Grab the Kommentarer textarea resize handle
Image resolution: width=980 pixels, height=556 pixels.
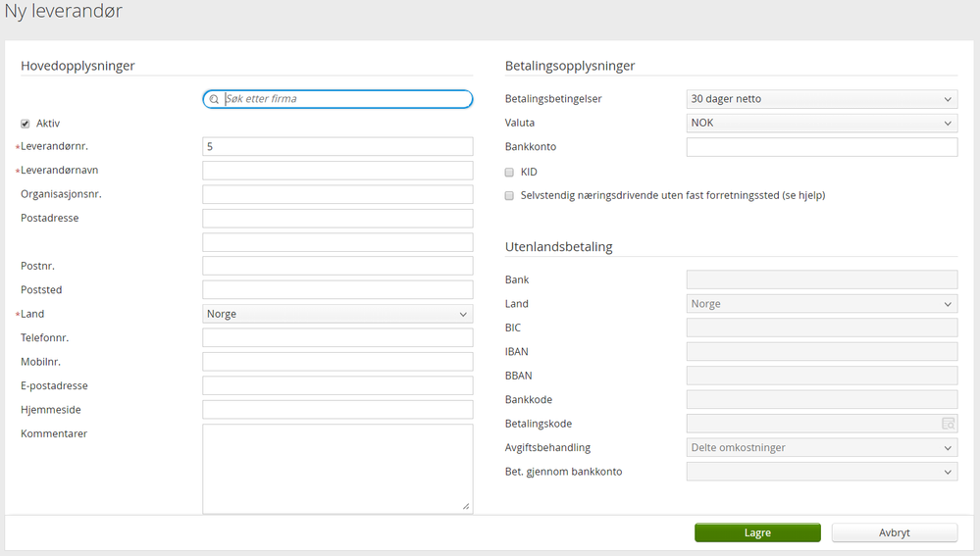[x=466, y=507]
